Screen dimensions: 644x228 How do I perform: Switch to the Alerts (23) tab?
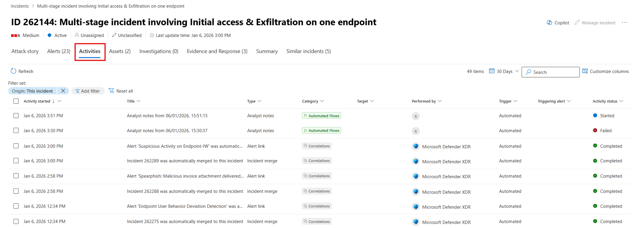pyautogui.click(x=59, y=51)
